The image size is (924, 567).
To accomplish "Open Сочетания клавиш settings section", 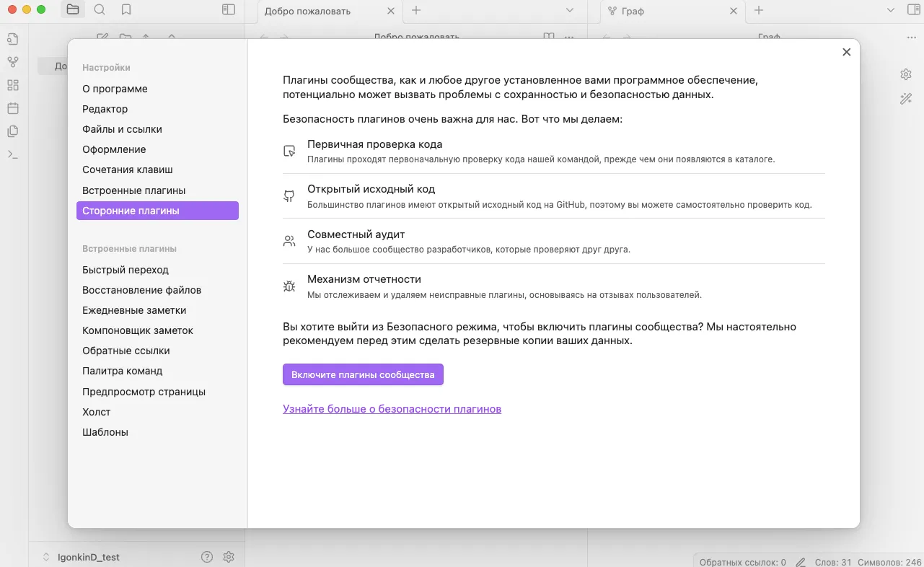I will pos(128,170).
